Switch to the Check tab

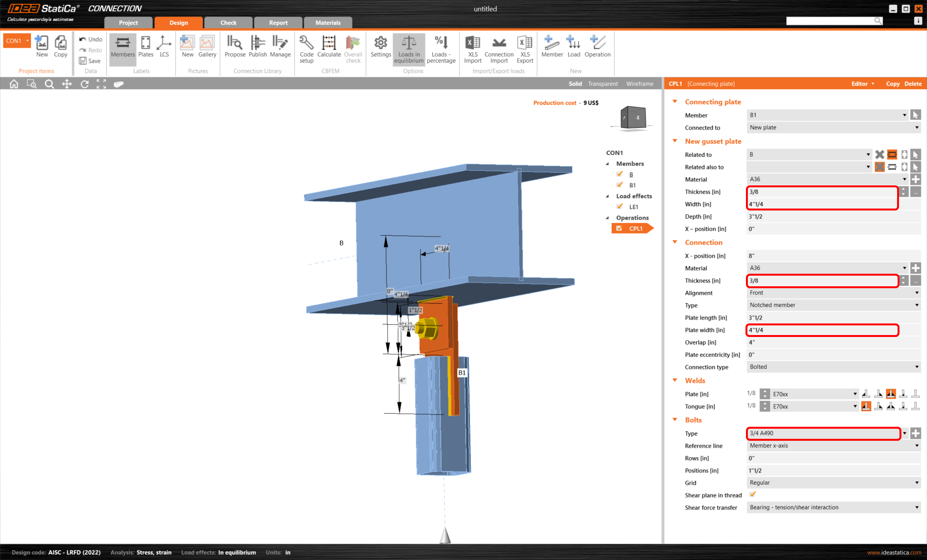pyautogui.click(x=228, y=23)
